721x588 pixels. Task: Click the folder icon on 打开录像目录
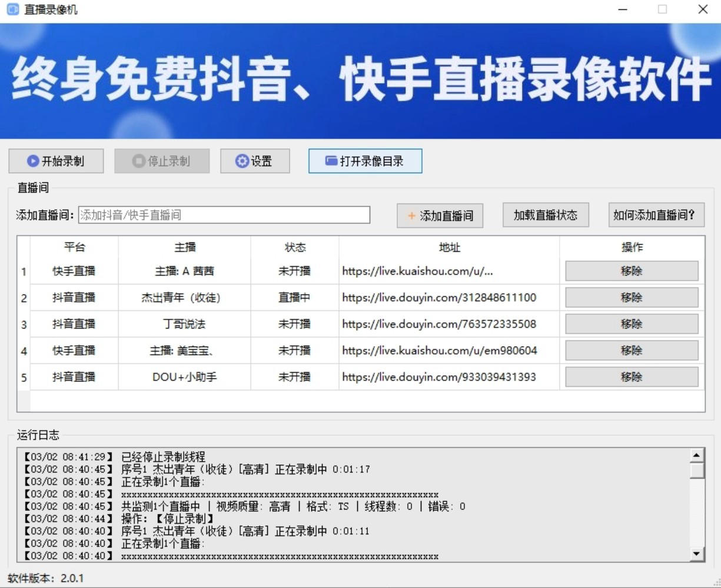point(331,161)
